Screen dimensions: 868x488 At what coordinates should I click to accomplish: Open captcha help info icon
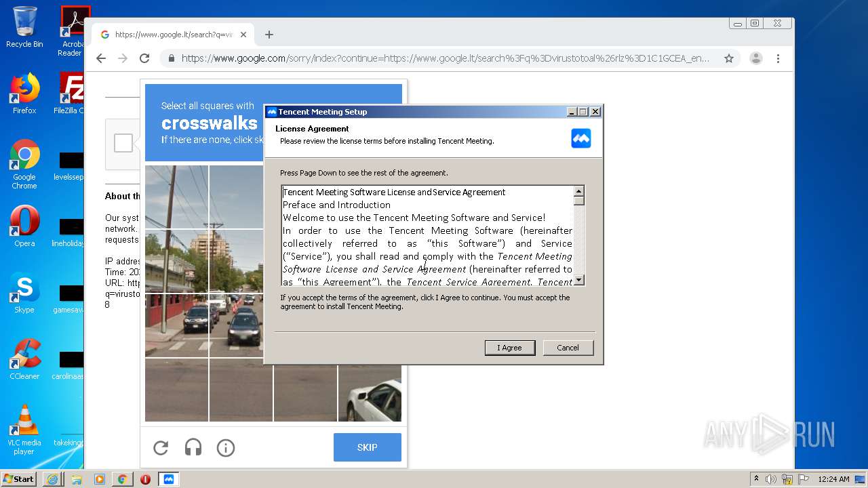226,447
